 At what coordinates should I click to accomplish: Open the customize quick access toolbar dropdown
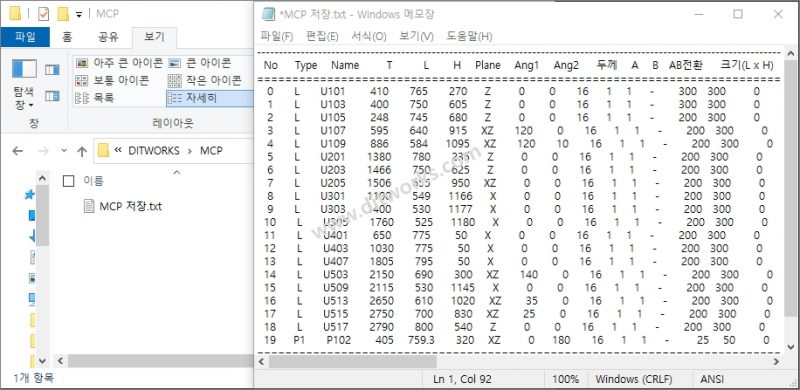pos(79,14)
